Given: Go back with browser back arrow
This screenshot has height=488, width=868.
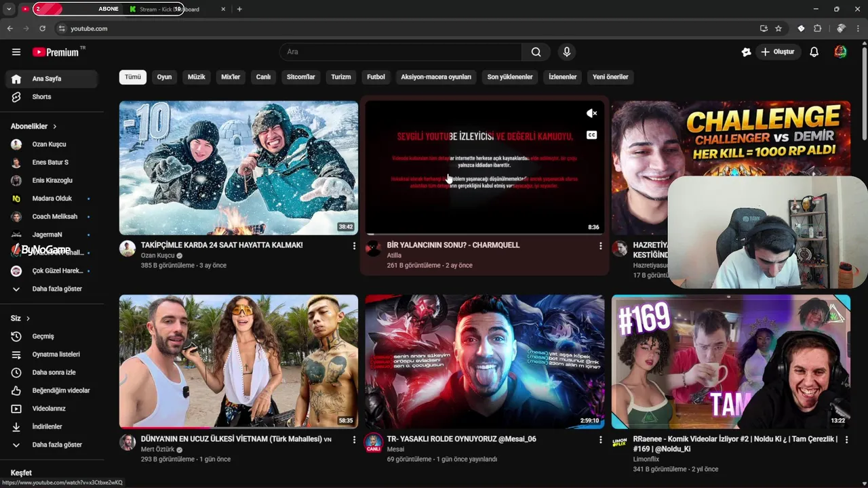Looking at the screenshot, I should click(x=10, y=28).
